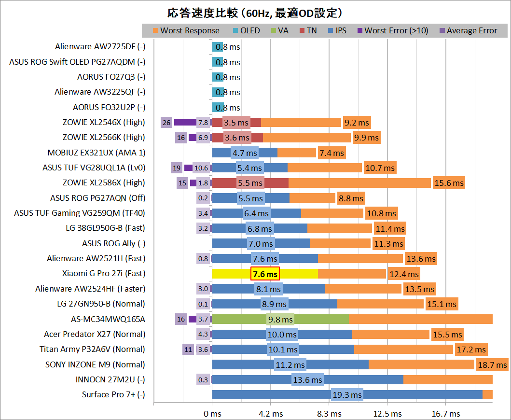Click the AORUS FO32U2P (-) label

tap(109, 107)
